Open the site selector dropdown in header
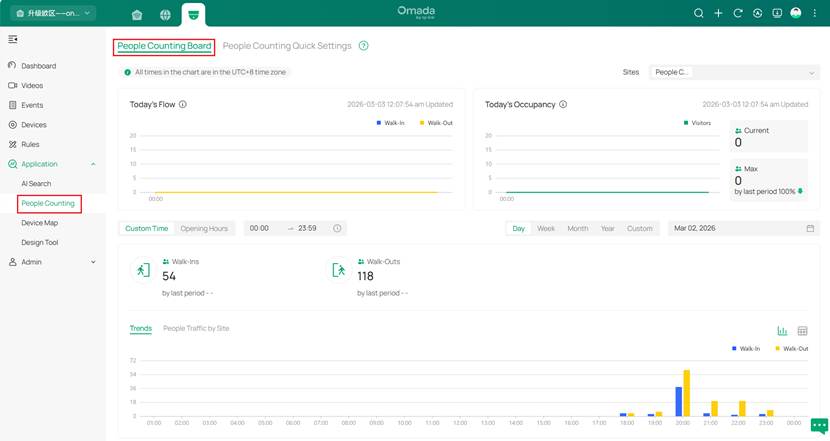This screenshot has height=441, width=830. point(60,13)
